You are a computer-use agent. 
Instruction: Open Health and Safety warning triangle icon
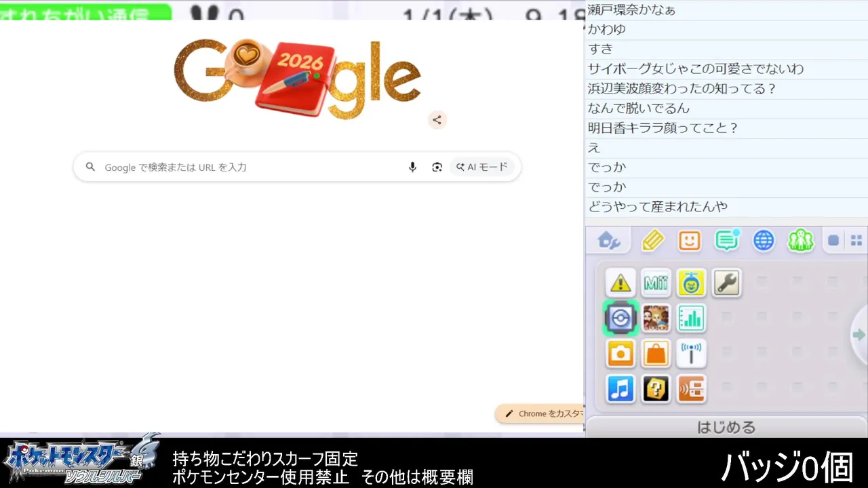(x=620, y=283)
